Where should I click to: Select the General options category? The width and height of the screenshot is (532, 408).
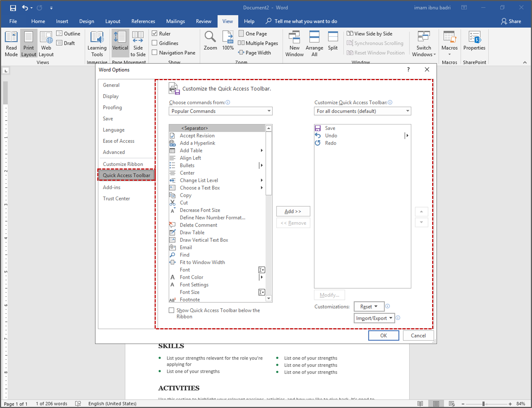coord(126,85)
